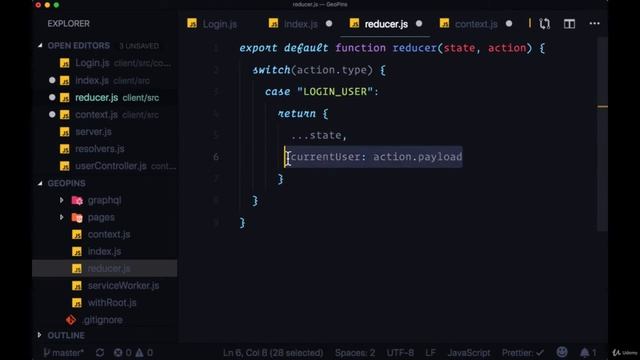Image resolution: width=640 pixels, height=360 pixels.
Task: Select reducer.js in the GEOPINS tree
Action: pos(104,269)
